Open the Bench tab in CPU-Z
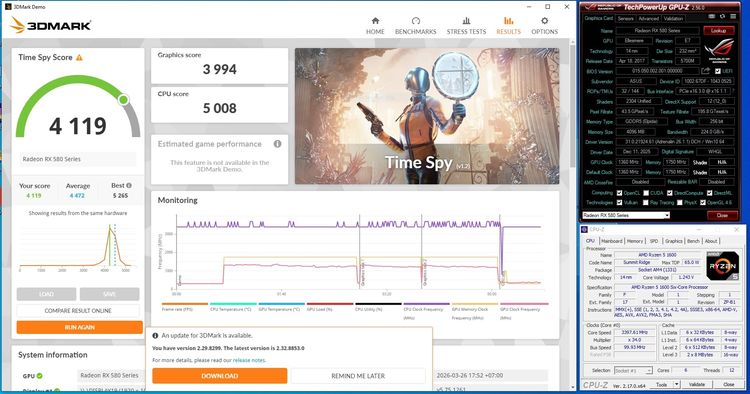750x394 pixels. (x=693, y=241)
